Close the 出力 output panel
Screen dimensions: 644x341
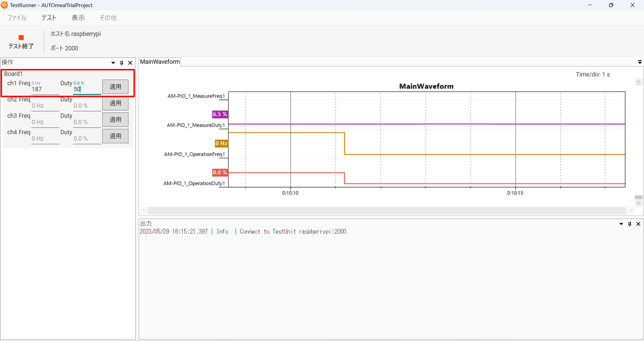638,224
